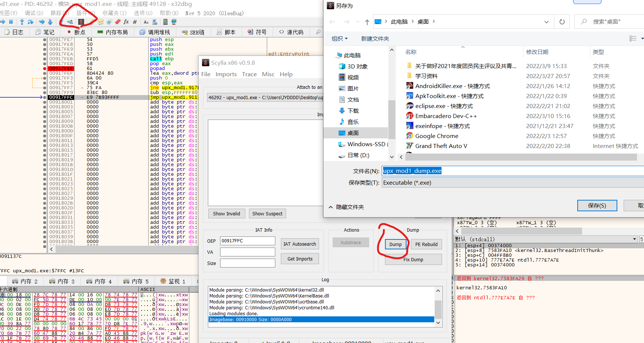Click the Dump button in Scylla
The height and width of the screenshot is (343, 644).
coord(395,245)
